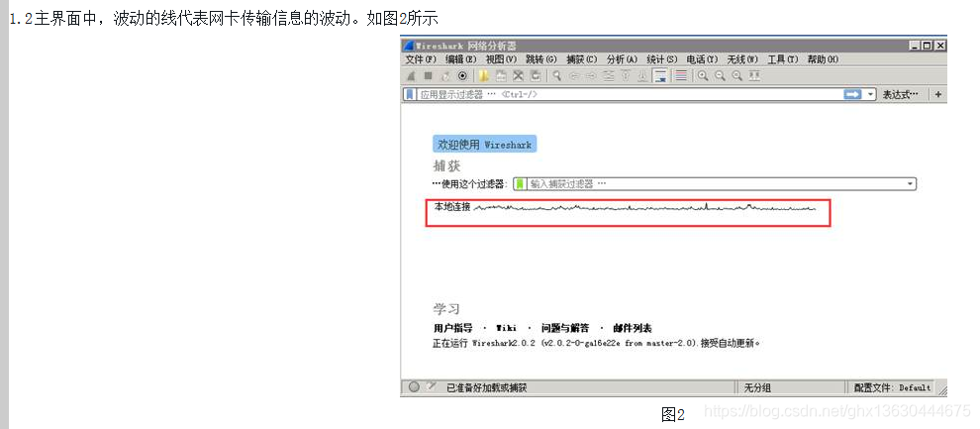
Task: Find a packet with the magnifier icon
Action: pyautogui.click(x=557, y=75)
